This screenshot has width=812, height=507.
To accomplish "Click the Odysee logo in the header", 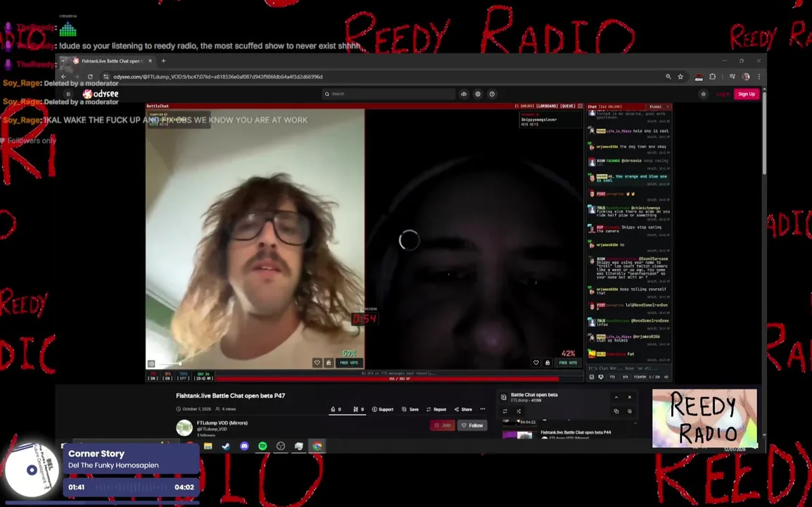I will pyautogui.click(x=101, y=94).
